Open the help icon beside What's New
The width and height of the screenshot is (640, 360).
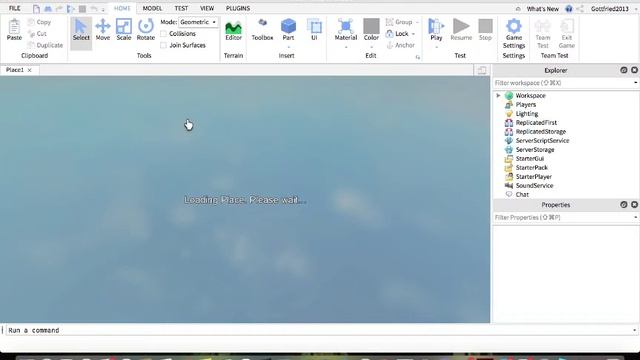click(569, 9)
